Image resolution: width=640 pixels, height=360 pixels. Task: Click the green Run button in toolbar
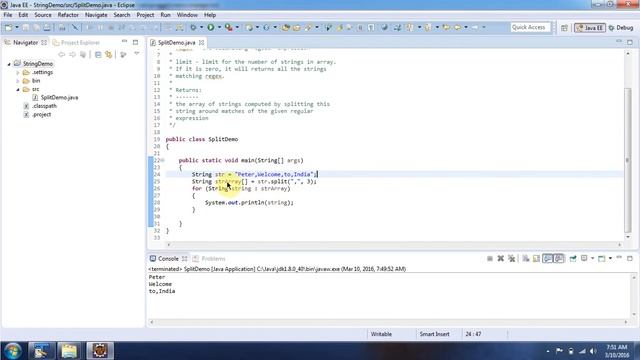(211, 27)
